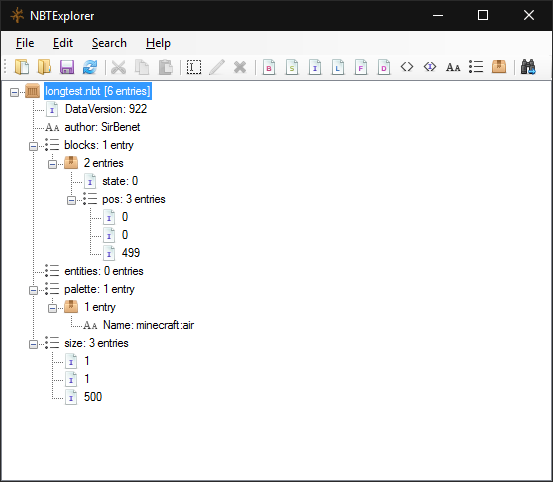Add a Double tag using toolbar

[383, 67]
